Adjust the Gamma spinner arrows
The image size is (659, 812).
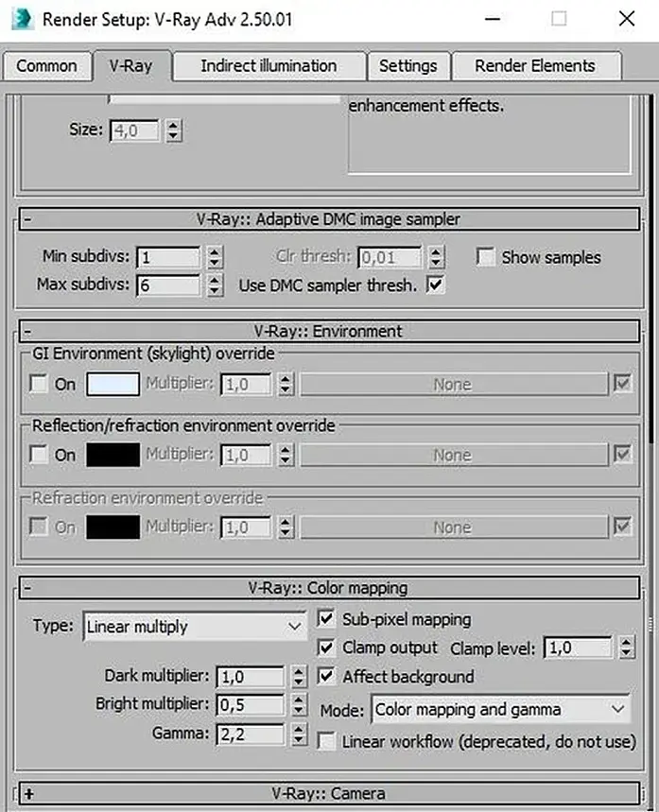coord(299,734)
